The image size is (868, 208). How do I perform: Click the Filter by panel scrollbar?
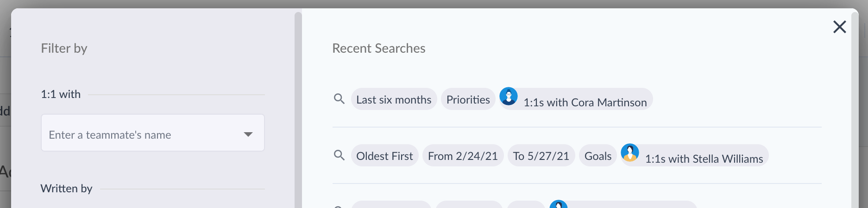pyautogui.click(x=298, y=111)
